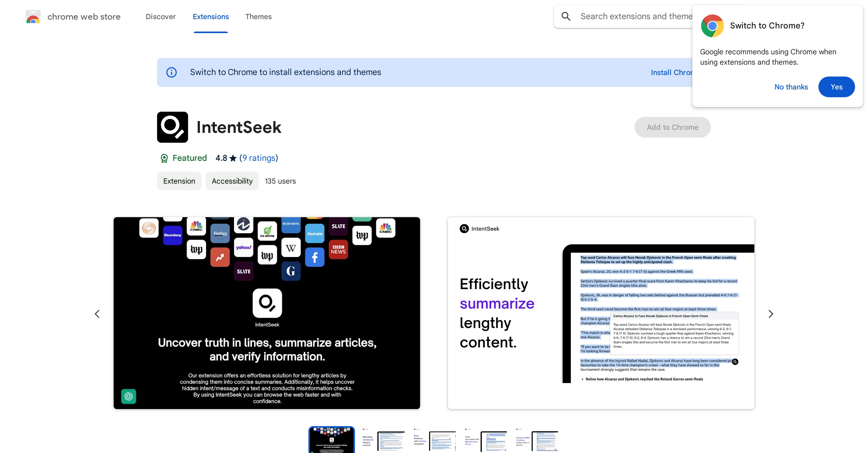This screenshot has width=868, height=453.
Task: Click the info icon in the blue banner
Action: tap(171, 72)
